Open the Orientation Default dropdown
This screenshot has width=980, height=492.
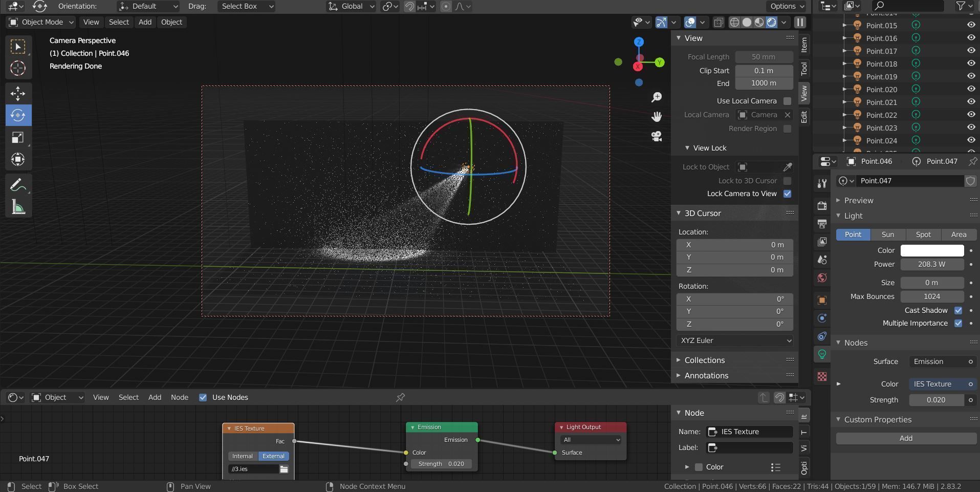pos(148,6)
